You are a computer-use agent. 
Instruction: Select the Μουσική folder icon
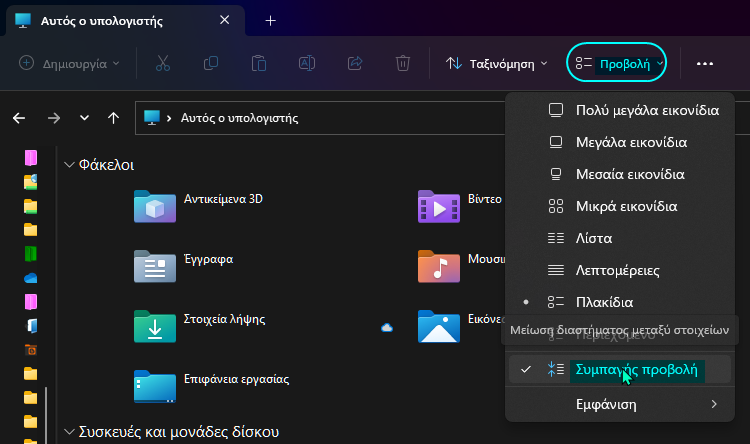pyautogui.click(x=439, y=266)
